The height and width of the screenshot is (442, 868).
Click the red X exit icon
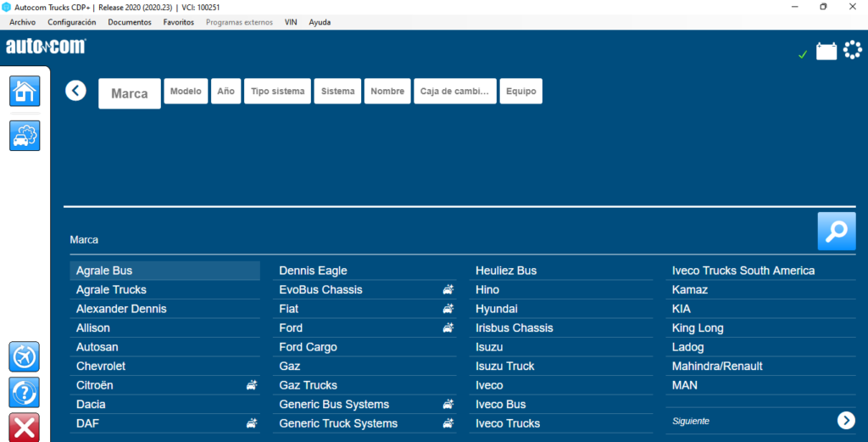pyautogui.click(x=25, y=427)
